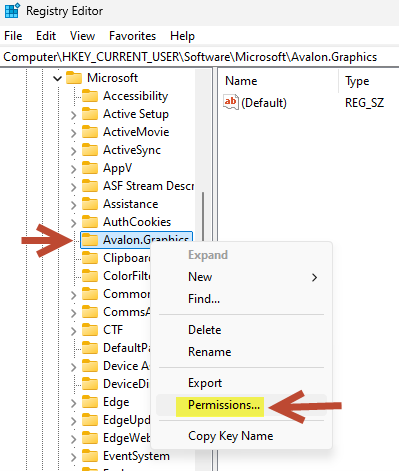Click the Accessibility folder icon

(90, 96)
